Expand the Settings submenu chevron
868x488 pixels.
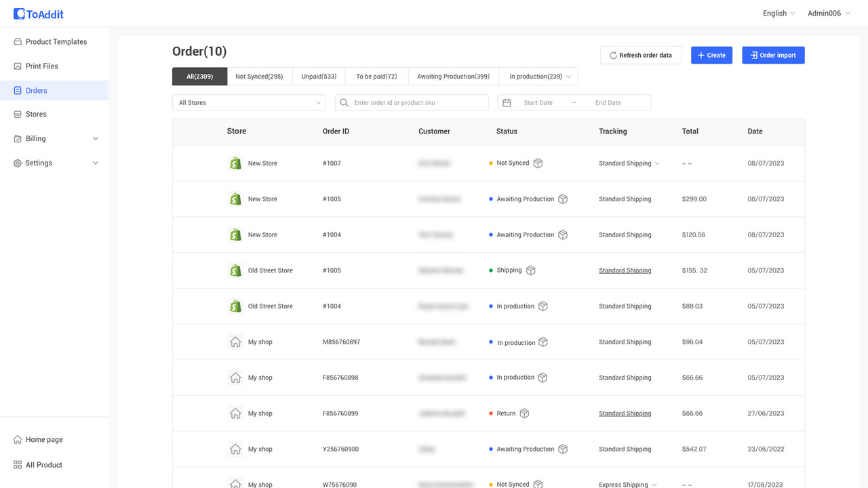[x=96, y=163]
